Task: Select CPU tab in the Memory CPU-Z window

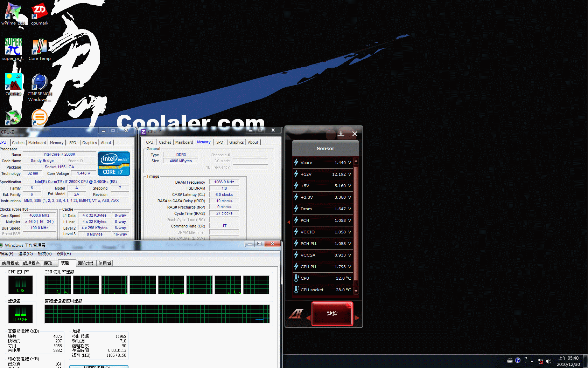Action: [149, 142]
